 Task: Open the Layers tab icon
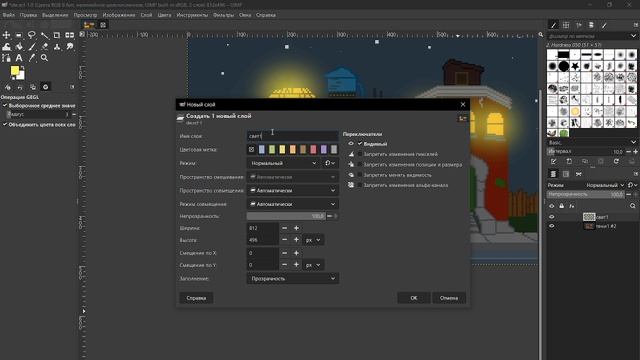(553, 174)
